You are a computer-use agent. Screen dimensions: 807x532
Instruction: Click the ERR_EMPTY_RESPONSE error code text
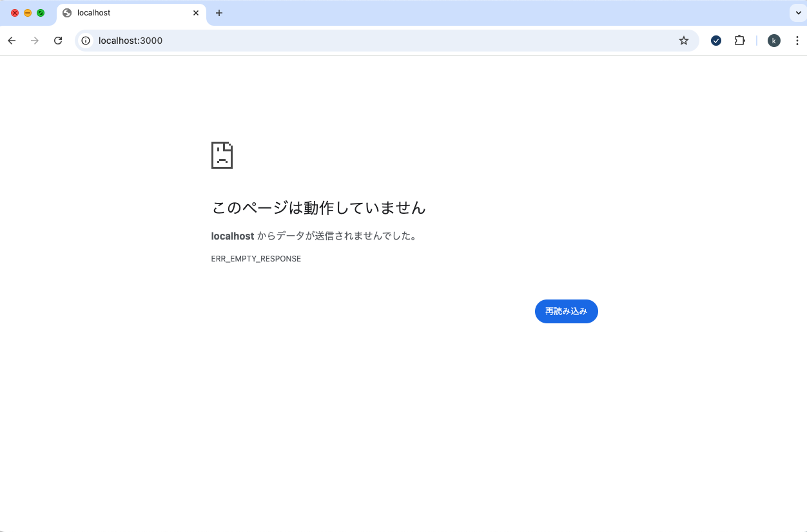(x=256, y=259)
